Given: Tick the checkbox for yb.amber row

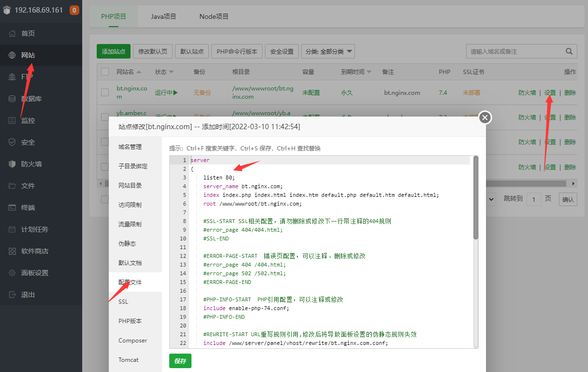Looking at the screenshot, I should (x=105, y=117).
